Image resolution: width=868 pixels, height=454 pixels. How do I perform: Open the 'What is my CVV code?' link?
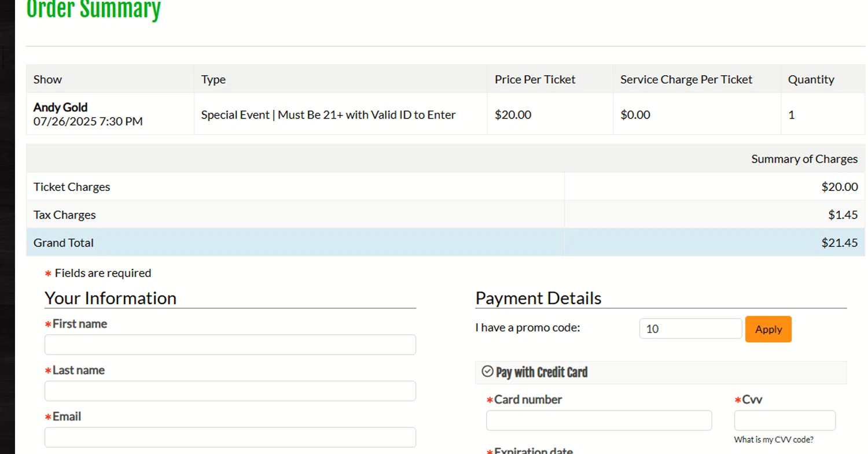(x=774, y=440)
